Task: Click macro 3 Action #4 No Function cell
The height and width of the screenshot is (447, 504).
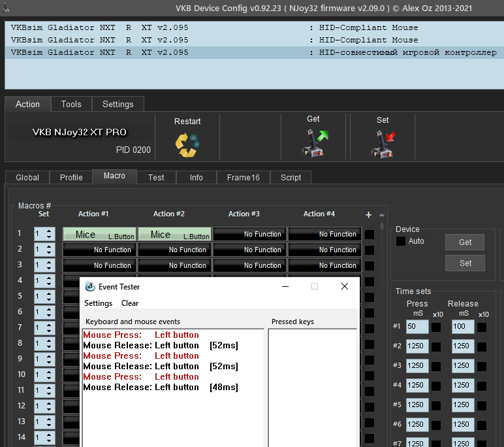Action: point(325,265)
